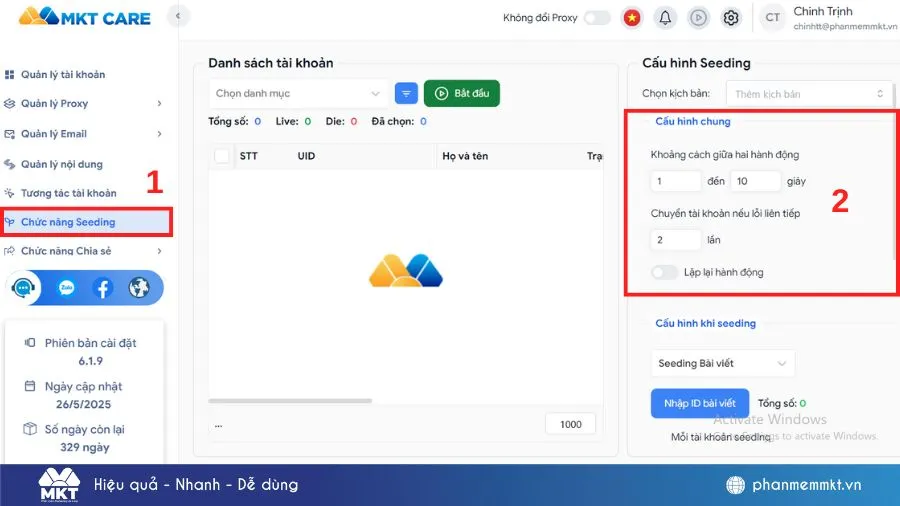This screenshot has height=506, width=900.
Task: Open the support headset chat icon
Action: click(x=24, y=287)
